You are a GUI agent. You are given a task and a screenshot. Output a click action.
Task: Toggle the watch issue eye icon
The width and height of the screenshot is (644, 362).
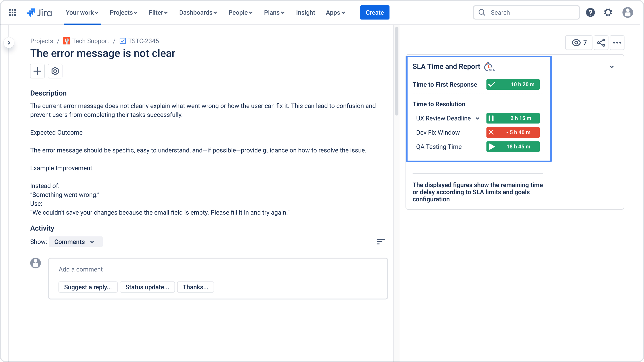[579, 43]
